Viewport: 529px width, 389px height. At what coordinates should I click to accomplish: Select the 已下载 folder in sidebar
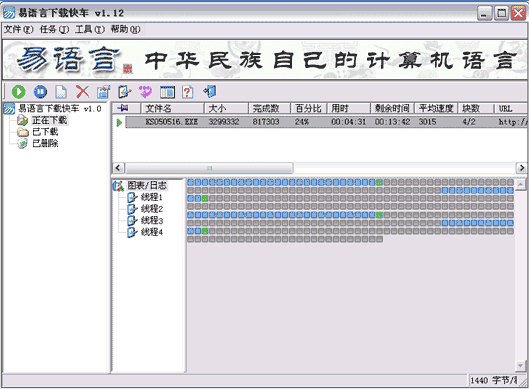45,132
